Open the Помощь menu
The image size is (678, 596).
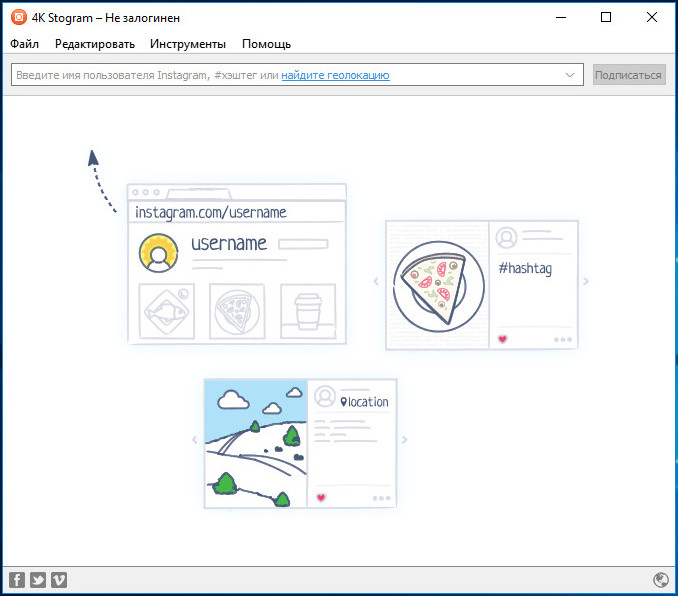266,44
